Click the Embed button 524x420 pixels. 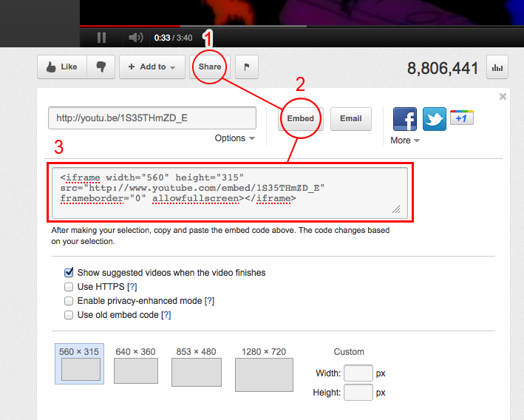(300, 118)
